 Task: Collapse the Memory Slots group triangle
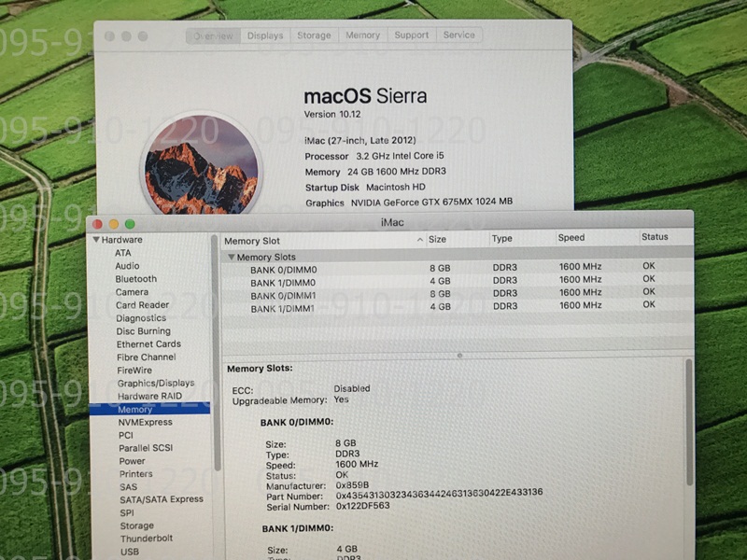(231, 258)
